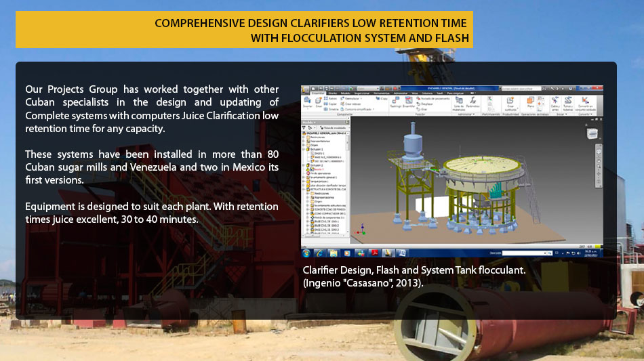Open Internet Explorer from the taskbar
Viewport: 644px width, 361px height.
(319, 253)
